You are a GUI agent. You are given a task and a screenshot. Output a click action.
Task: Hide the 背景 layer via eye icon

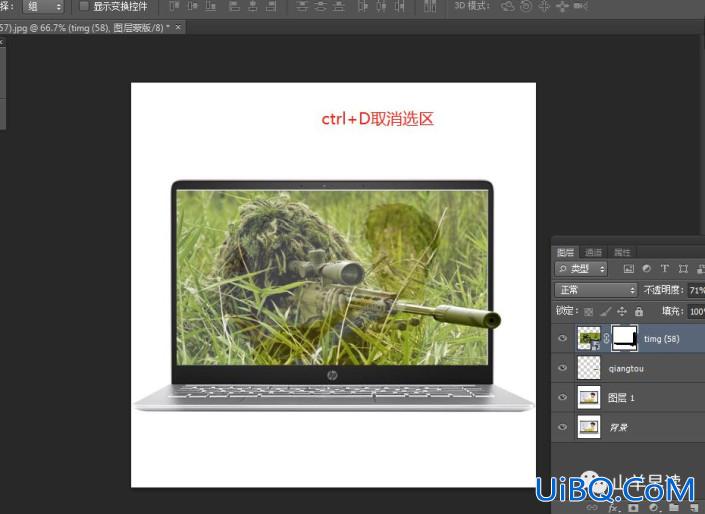562,427
